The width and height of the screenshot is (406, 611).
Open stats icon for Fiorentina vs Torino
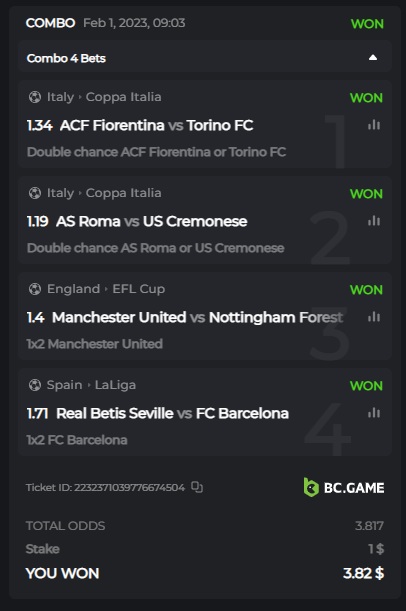pyautogui.click(x=374, y=125)
